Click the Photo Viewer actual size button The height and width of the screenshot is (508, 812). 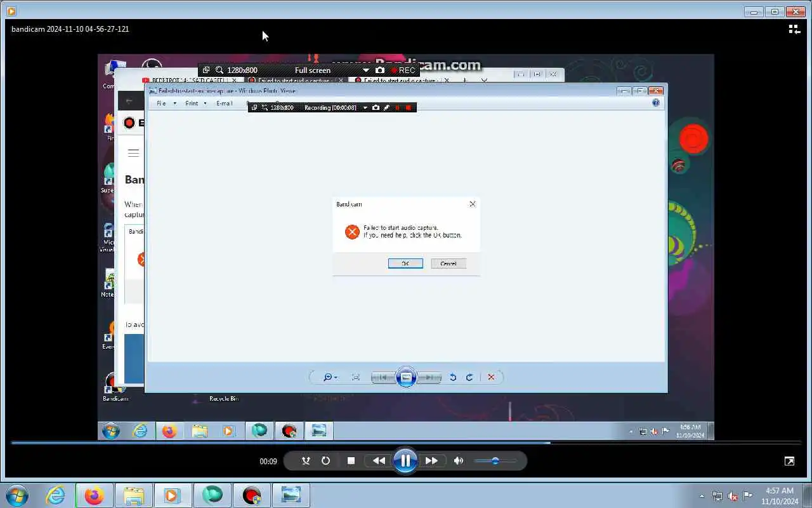click(x=356, y=377)
